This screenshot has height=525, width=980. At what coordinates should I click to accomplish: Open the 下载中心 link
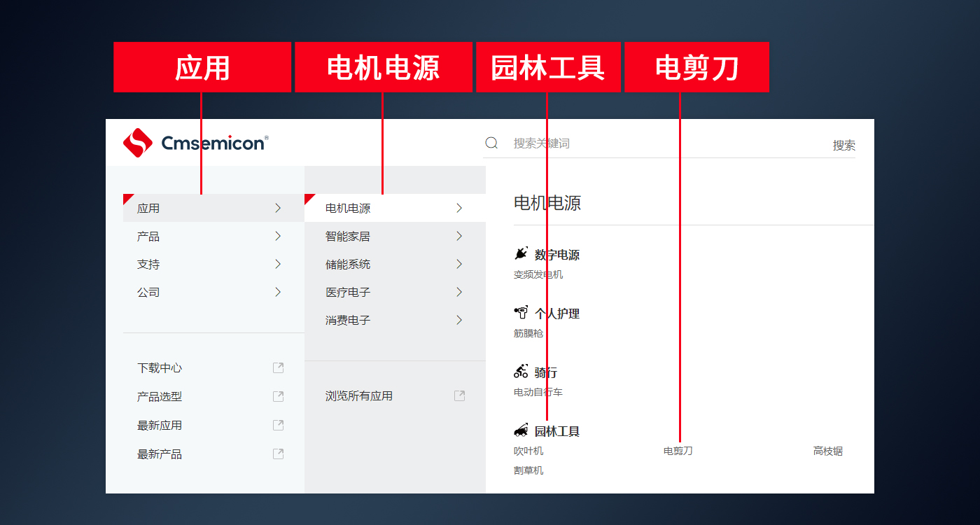click(160, 367)
